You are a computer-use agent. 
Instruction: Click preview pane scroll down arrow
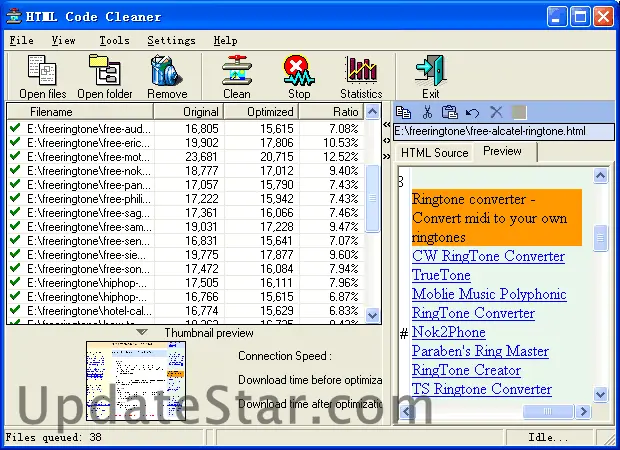click(600, 394)
